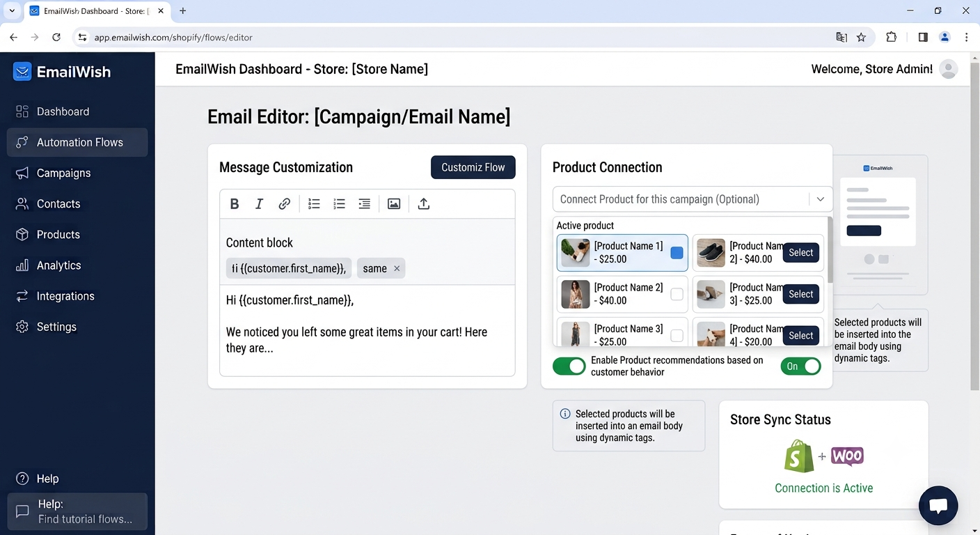Select [Product Name 2] - $40.00 with Select button

tap(800, 253)
